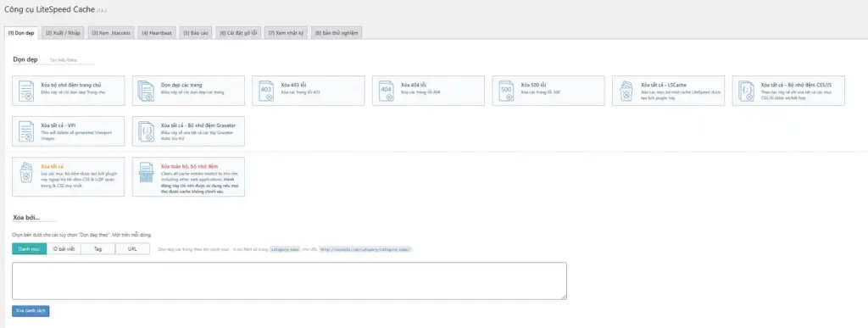Click the 'Bộ nhớ đệm Gravatar' icon

pos(146,131)
